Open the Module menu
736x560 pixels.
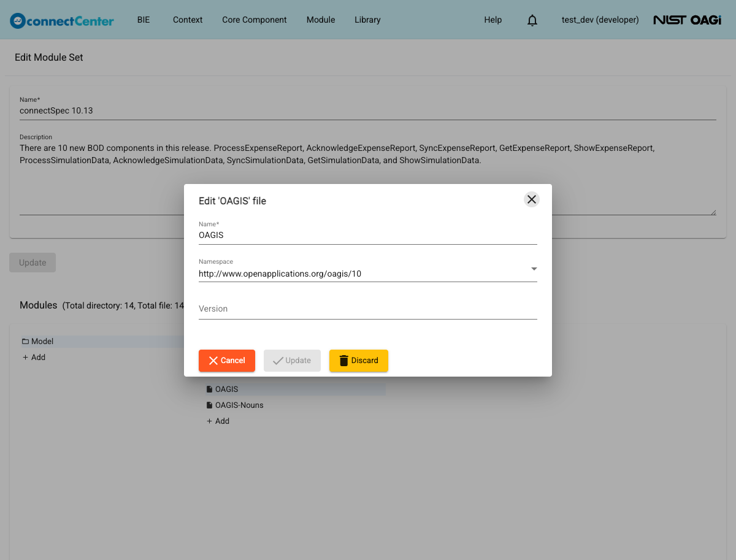click(321, 20)
